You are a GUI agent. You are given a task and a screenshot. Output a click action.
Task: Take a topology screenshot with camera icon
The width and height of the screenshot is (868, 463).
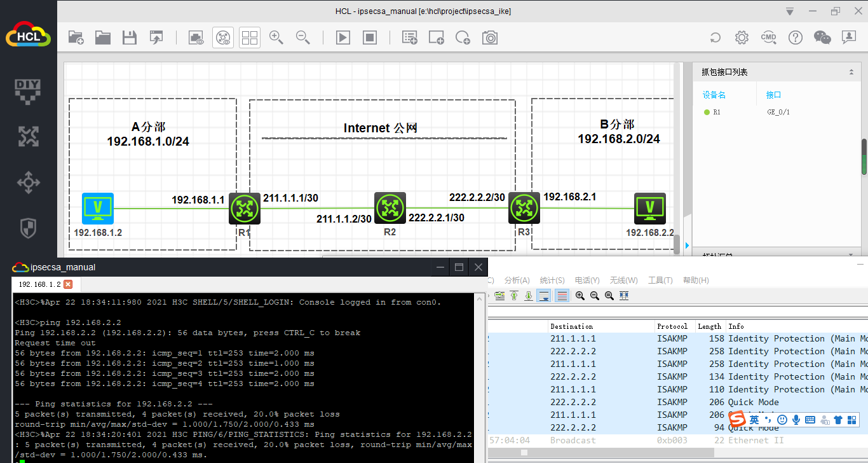[490, 38]
